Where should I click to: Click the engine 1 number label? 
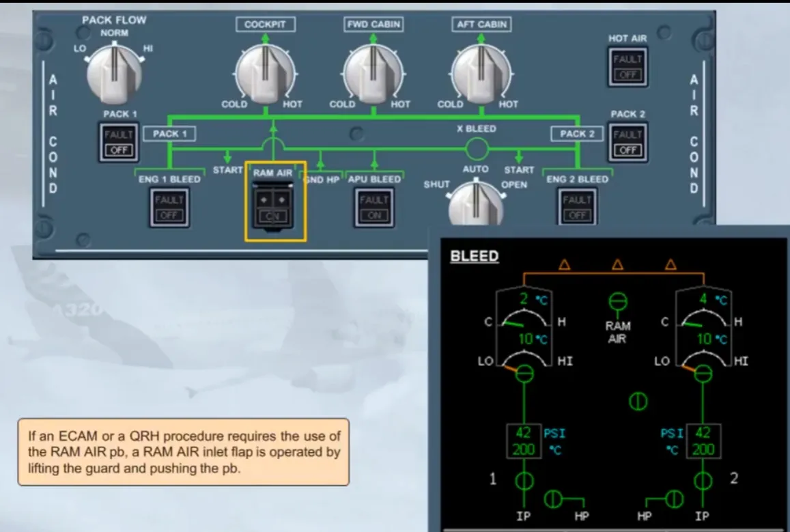click(493, 479)
